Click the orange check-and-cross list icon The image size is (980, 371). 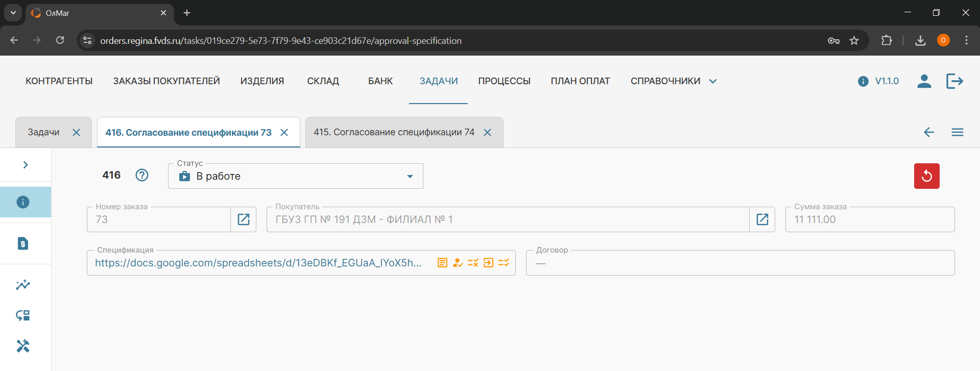(x=473, y=263)
